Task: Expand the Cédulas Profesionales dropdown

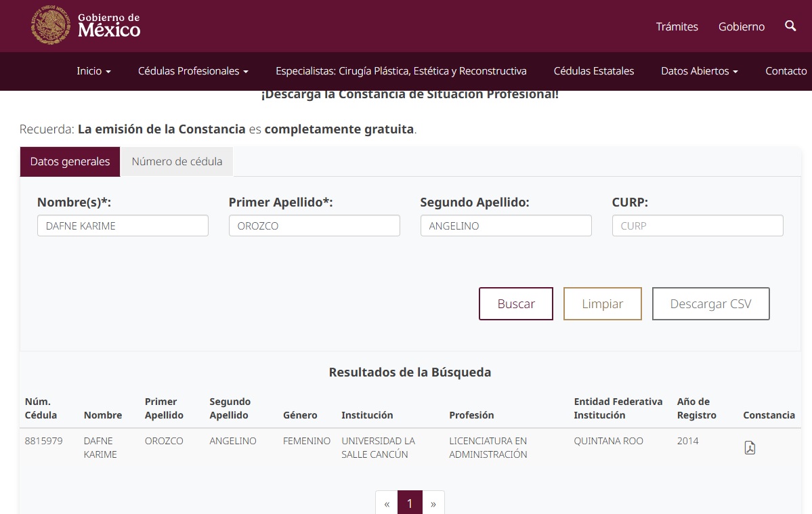Action: tap(193, 71)
